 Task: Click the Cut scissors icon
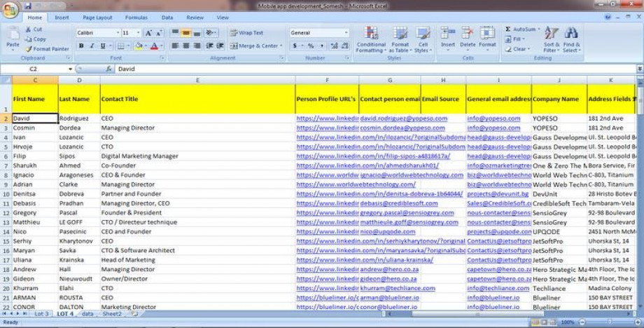[29, 29]
